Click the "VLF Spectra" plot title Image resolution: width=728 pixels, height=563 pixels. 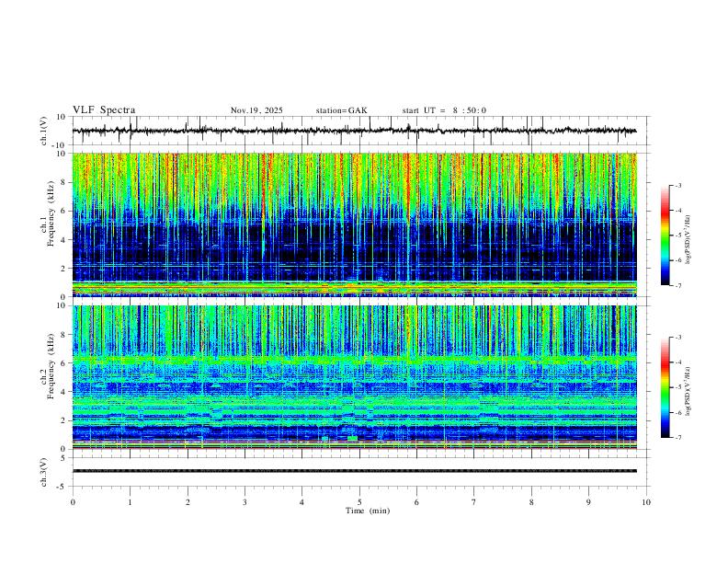pyautogui.click(x=104, y=110)
